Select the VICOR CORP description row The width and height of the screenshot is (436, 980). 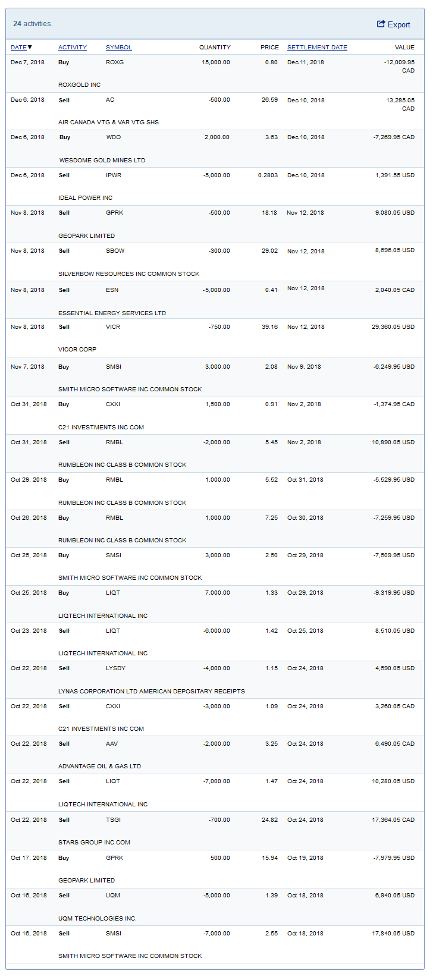(77, 350)
